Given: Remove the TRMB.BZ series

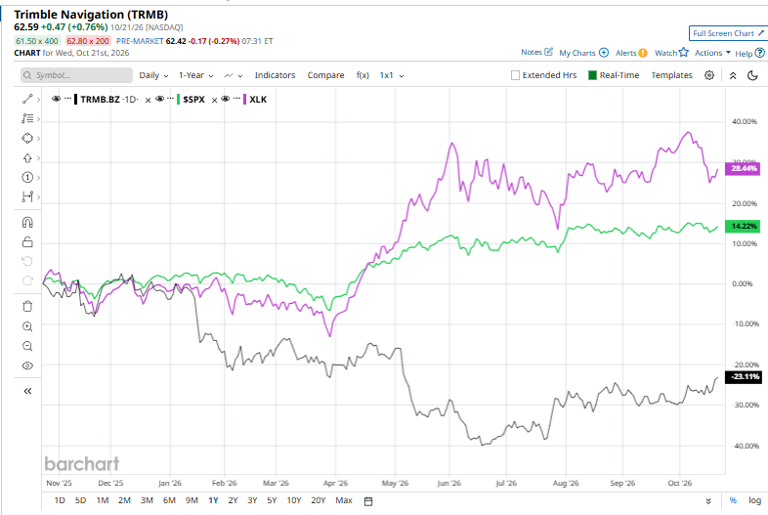Looking at the screenshot, I should pyautogui.click(x=148, y=100).
